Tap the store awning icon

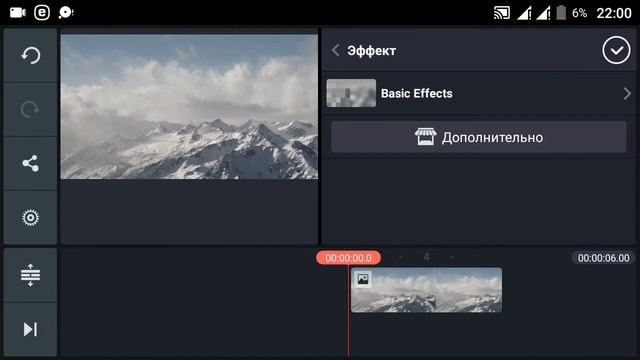(426, 137)
